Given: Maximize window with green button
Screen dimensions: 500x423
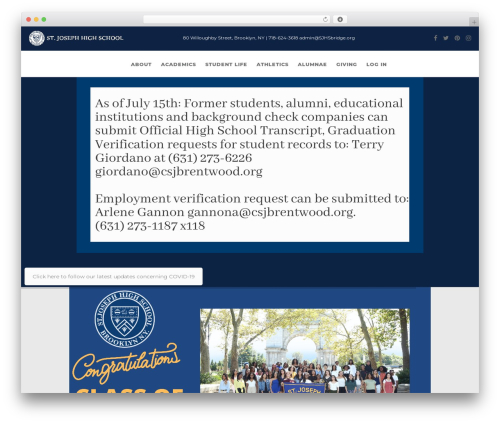Looking at the screenshot, I should [44, 19].
